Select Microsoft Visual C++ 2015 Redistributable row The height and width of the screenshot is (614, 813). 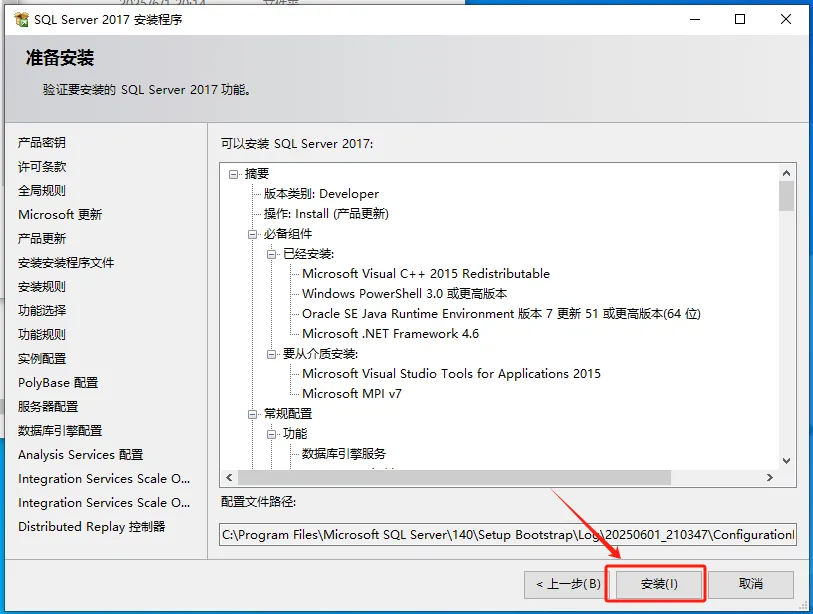coord(426,274)
